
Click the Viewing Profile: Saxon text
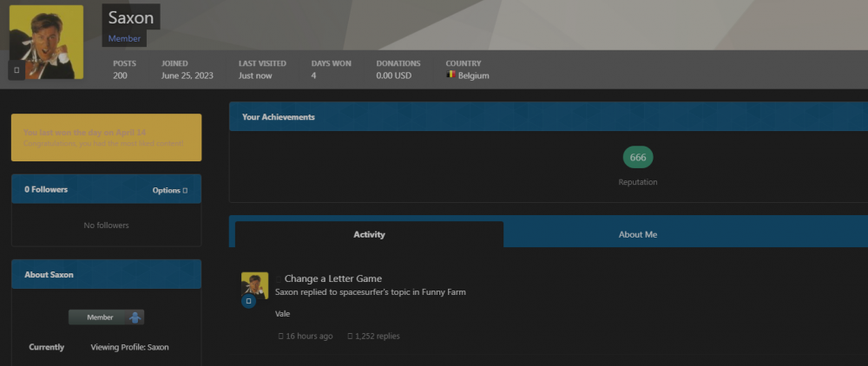129,347
